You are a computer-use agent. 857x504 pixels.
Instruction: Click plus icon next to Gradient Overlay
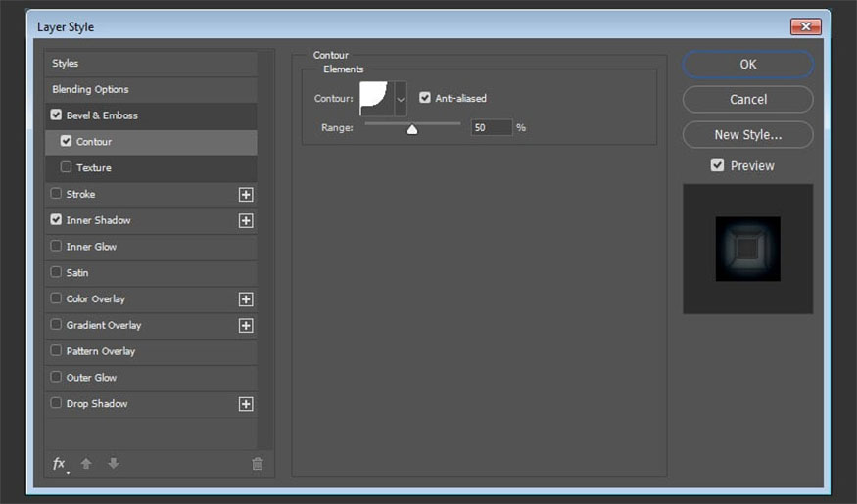(x=246, y=326)
